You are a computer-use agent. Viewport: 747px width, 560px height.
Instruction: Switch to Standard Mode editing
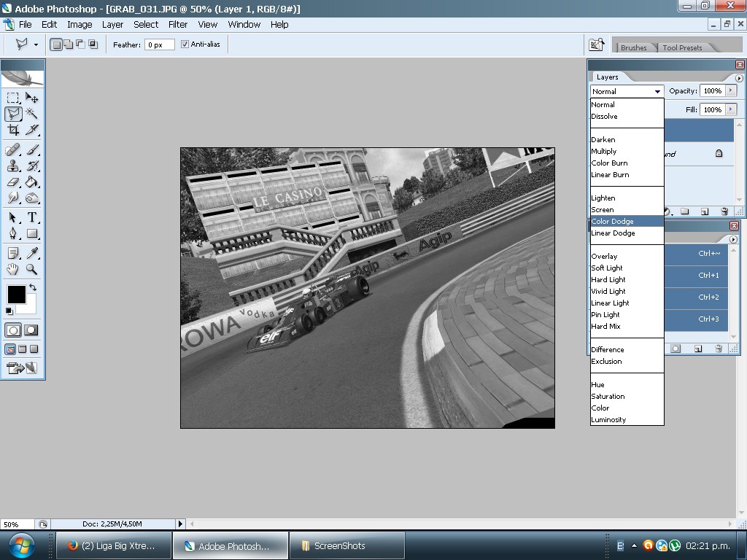pyautogui.click(x=13, y=330)
